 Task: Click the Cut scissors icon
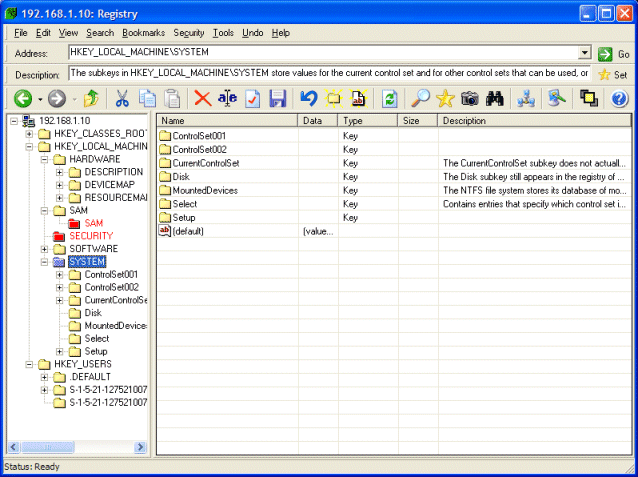122,98
